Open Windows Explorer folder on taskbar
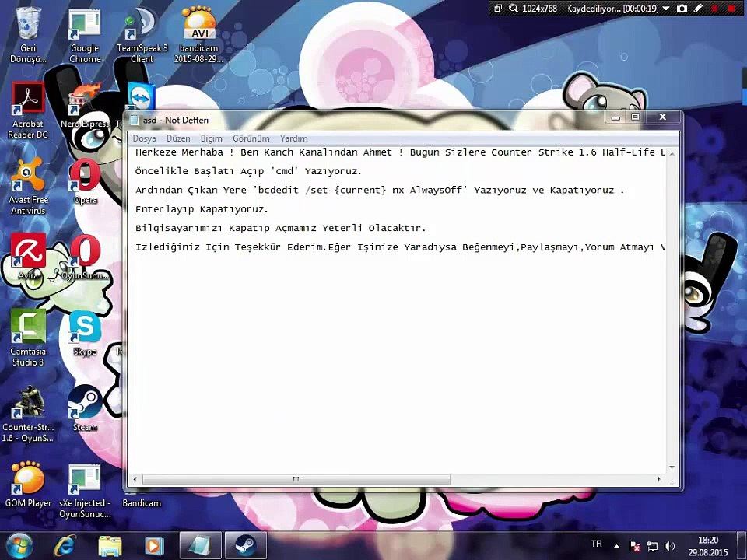Image resolution: width=747 pixels, height=560 pixels. (x=110, y=546)
